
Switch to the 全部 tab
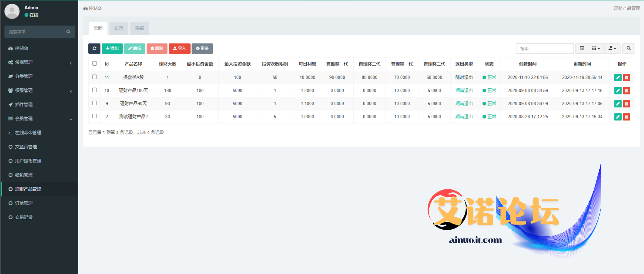pos(98,28)
